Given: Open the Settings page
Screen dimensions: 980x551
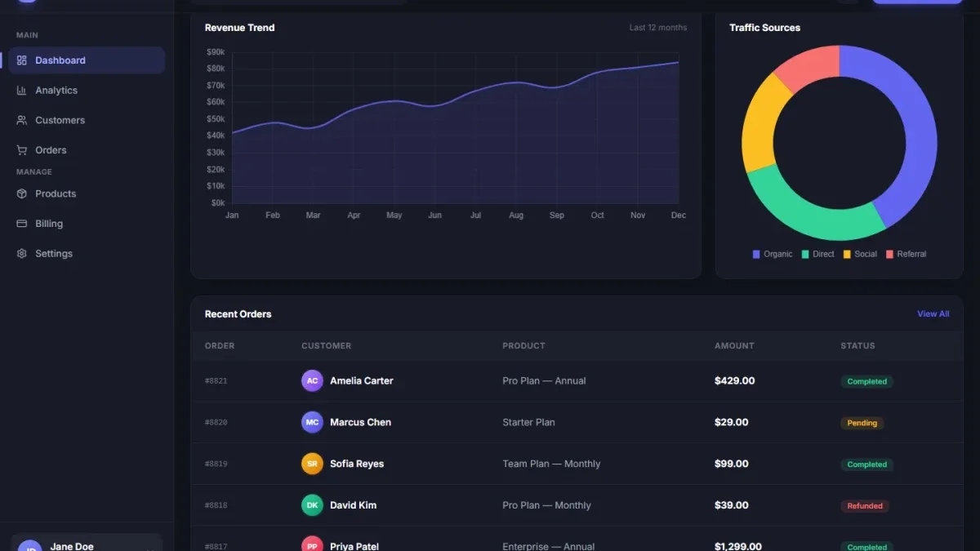Looking at the screenshot, I should 87,254.
